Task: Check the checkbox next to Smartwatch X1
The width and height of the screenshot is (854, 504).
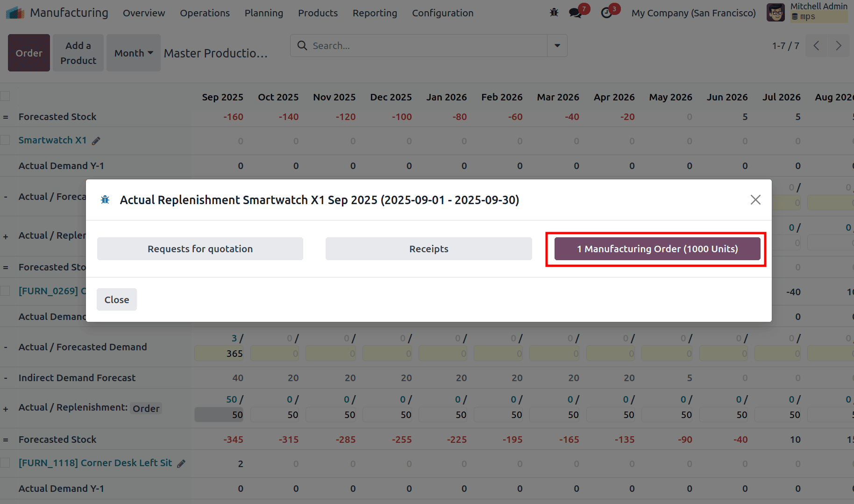Action: pyautogui.click(x=5, y=140)
